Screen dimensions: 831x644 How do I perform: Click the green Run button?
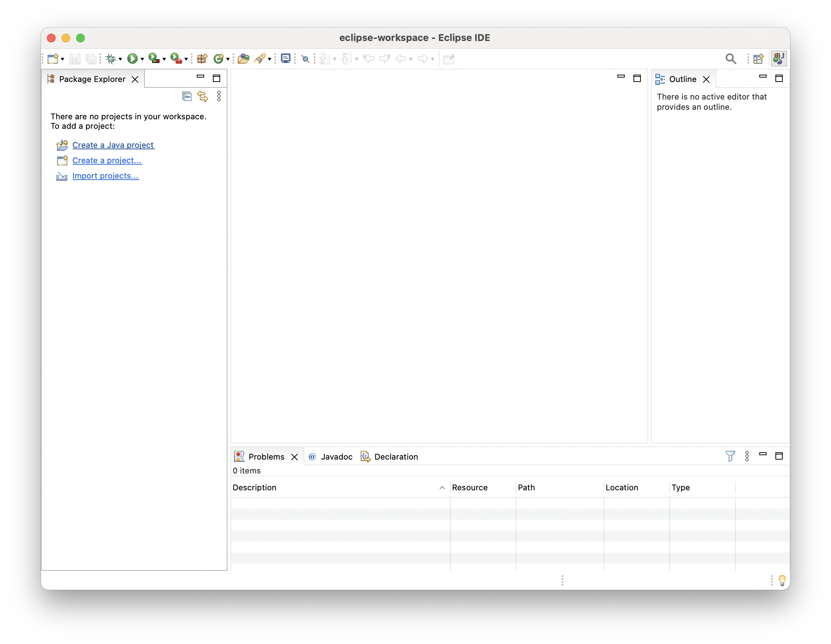(x=132, y=59)
